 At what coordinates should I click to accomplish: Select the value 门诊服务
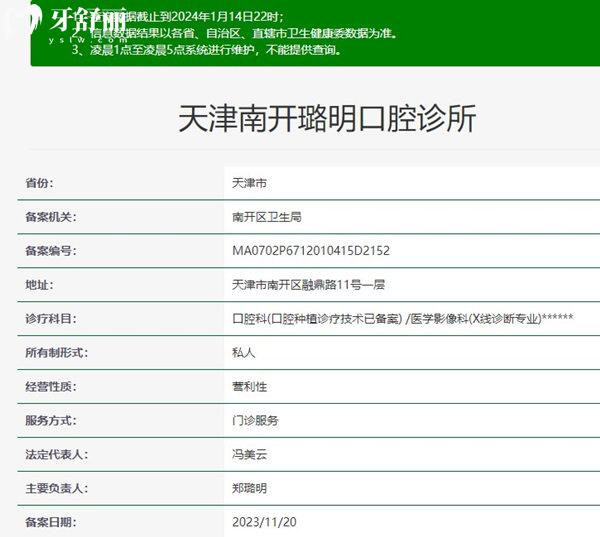coord(255,420)
